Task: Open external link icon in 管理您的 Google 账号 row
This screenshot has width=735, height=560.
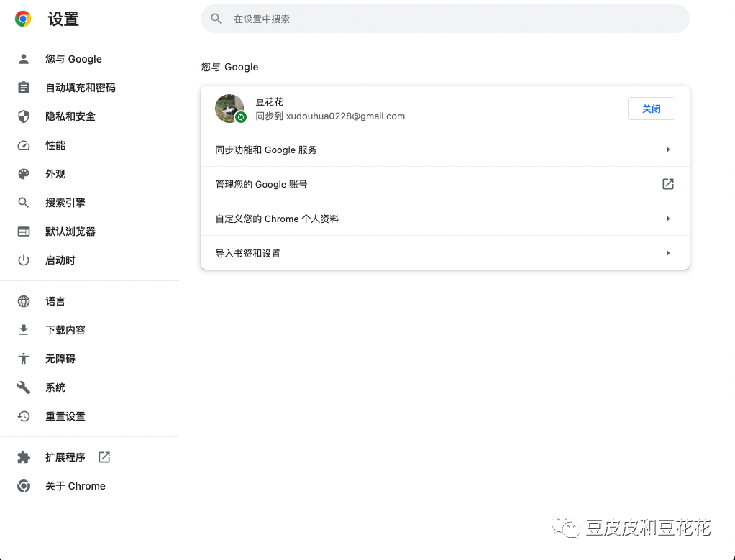Action: click(667, 184)
